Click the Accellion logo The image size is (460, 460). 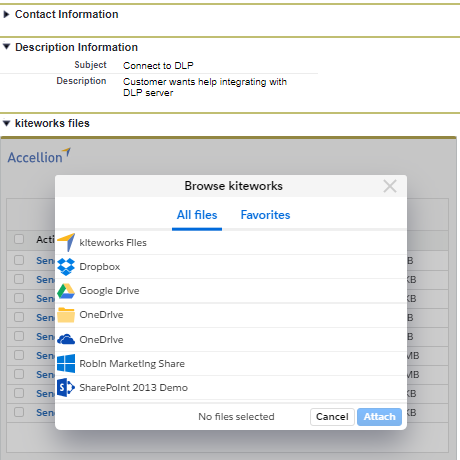39,156
